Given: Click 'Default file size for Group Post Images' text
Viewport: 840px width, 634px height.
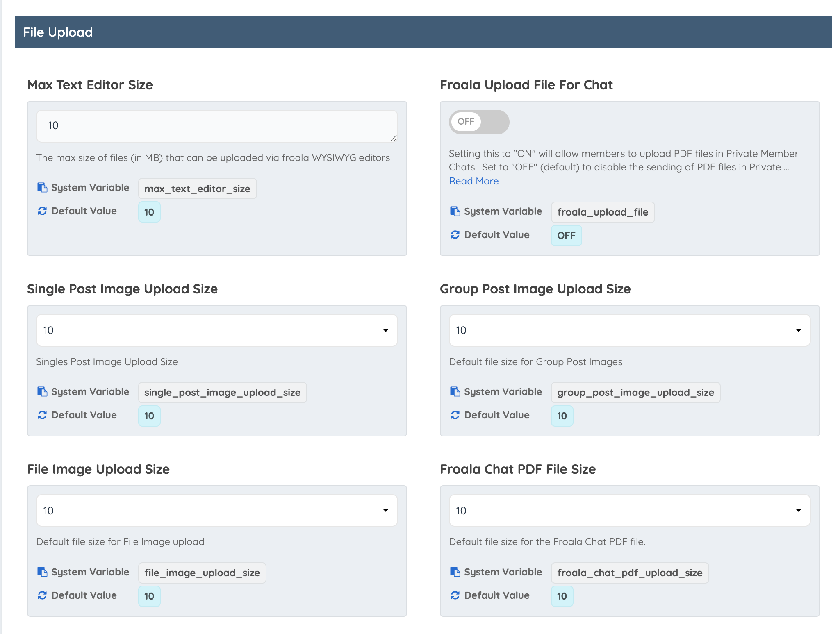Looking at the screenshot, I should click(535, 362).
